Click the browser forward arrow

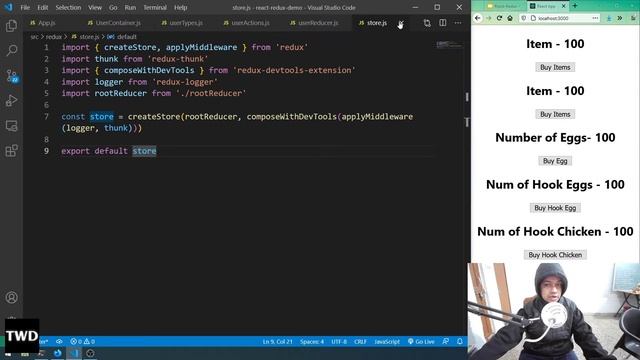[x=489, y=18]
